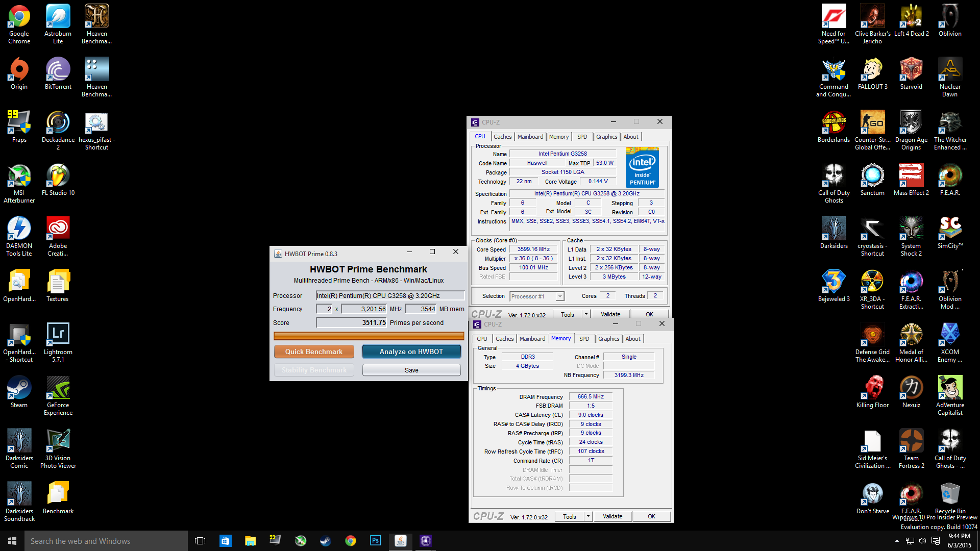
Task: Open Adobe Creative Cloud desktop icon
Action: (58, 237)
